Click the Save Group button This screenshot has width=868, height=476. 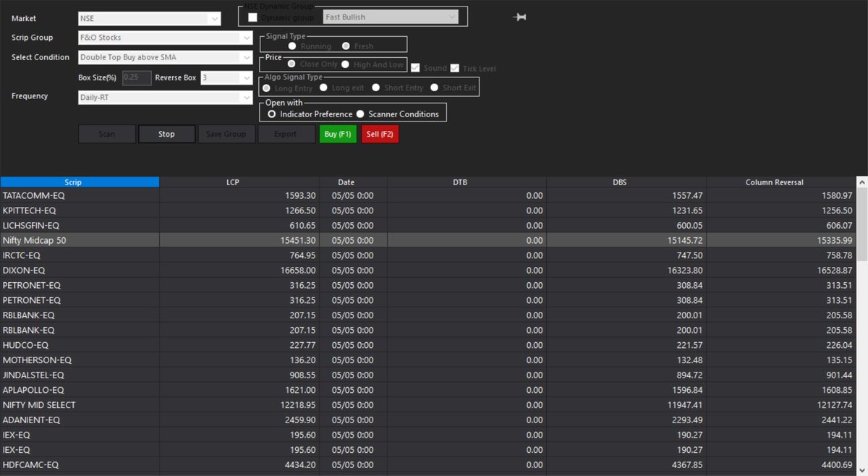(226, 134)
